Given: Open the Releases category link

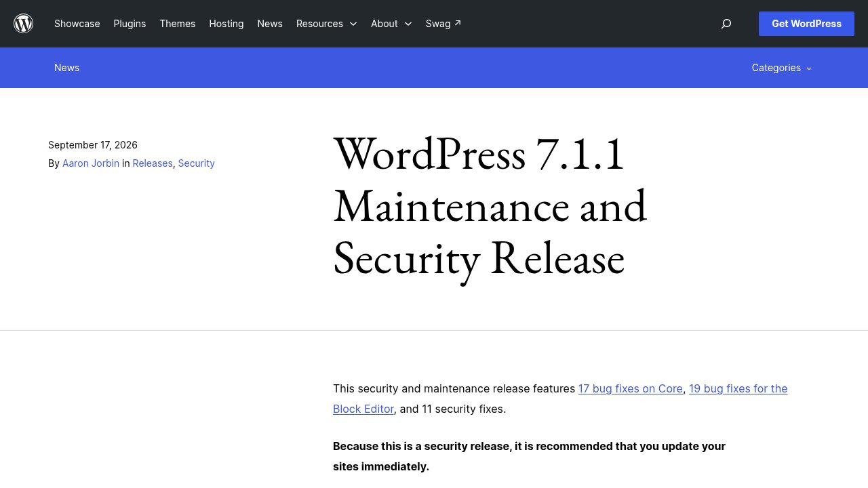Looking at the screenshot, I should [x=153, y=163].
